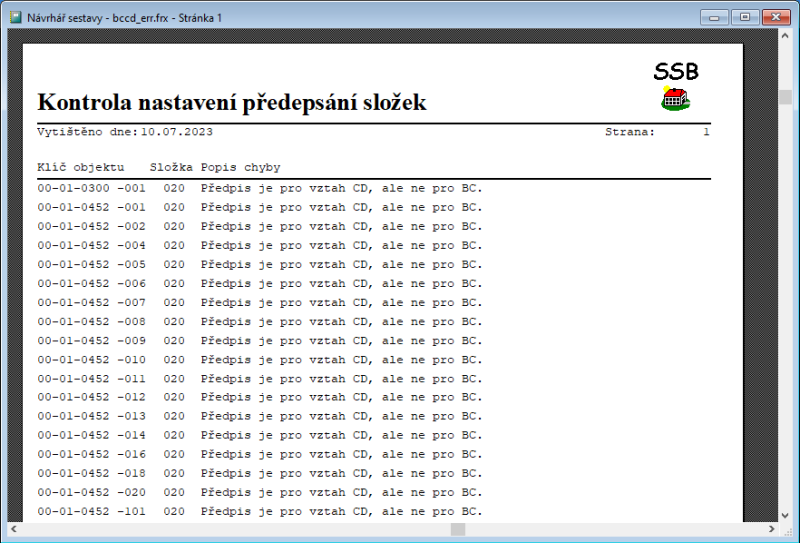This screenshot has width=800, height=543.
Task: Click vertical scrollbar up arrow
Action: click(785, 36)
